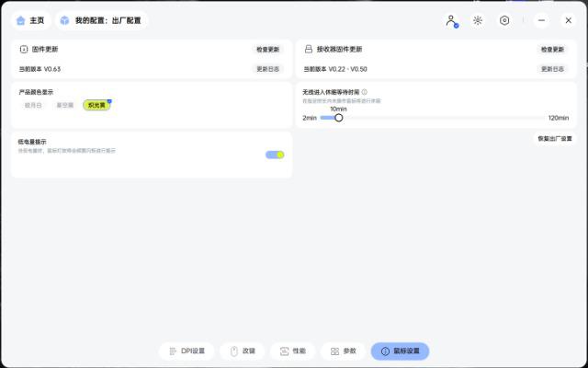The width and height of the screenshot is (588, 368).
Task: Switch theme with the sun icon
Action: click(478, 20)
